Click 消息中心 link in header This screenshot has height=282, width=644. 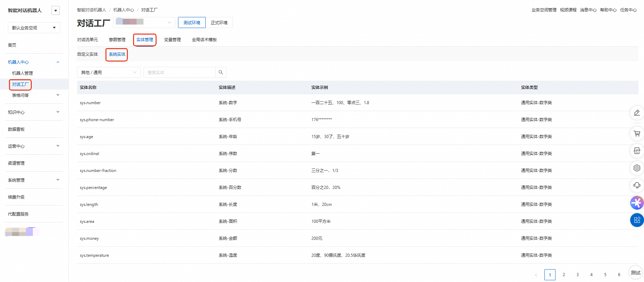[588, 10]
